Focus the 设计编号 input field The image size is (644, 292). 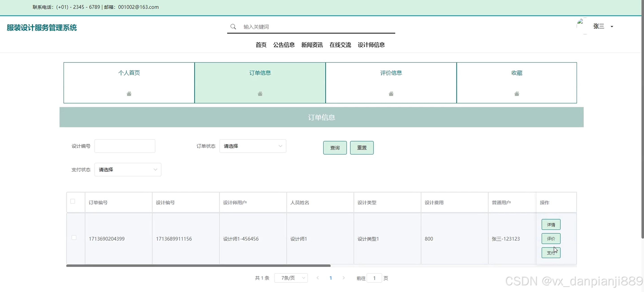tap(125, 146)
